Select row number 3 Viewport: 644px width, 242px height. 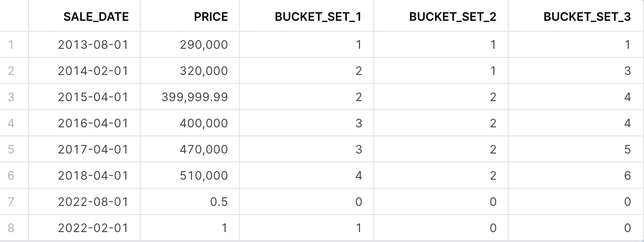click(11, 97)
